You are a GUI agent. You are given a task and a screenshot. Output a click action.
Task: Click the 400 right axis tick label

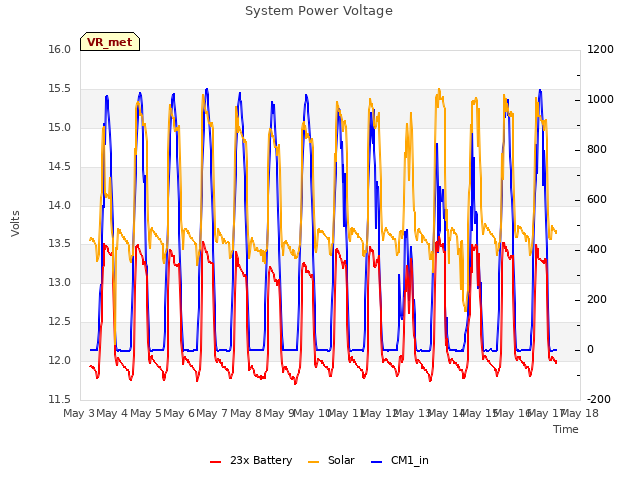coord(597,249)
